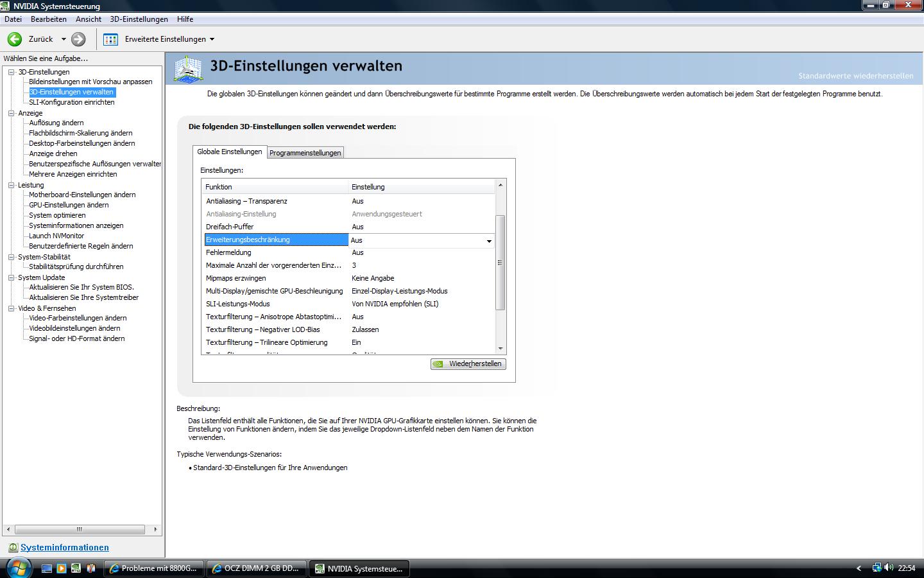The width and height of the screenshot is (924, 578).
Task: Select the Fehlermeldung setting row
Action: click(349, 252)
